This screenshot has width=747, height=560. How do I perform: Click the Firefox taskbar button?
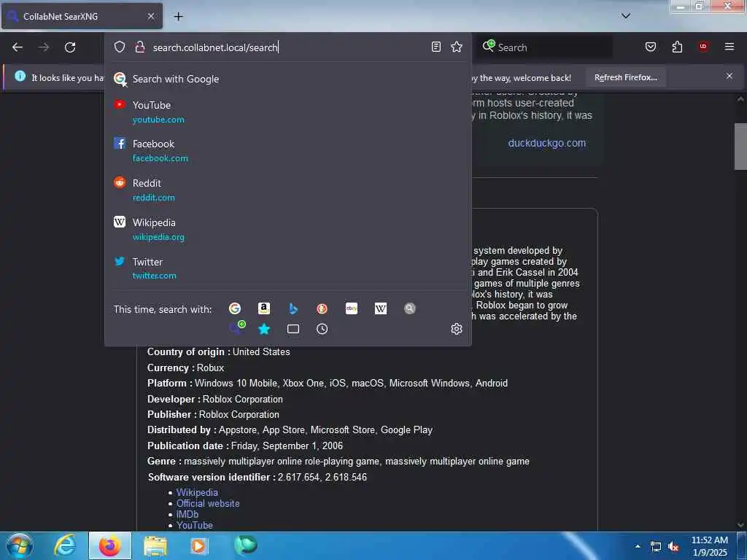click(x=109, y=545)
